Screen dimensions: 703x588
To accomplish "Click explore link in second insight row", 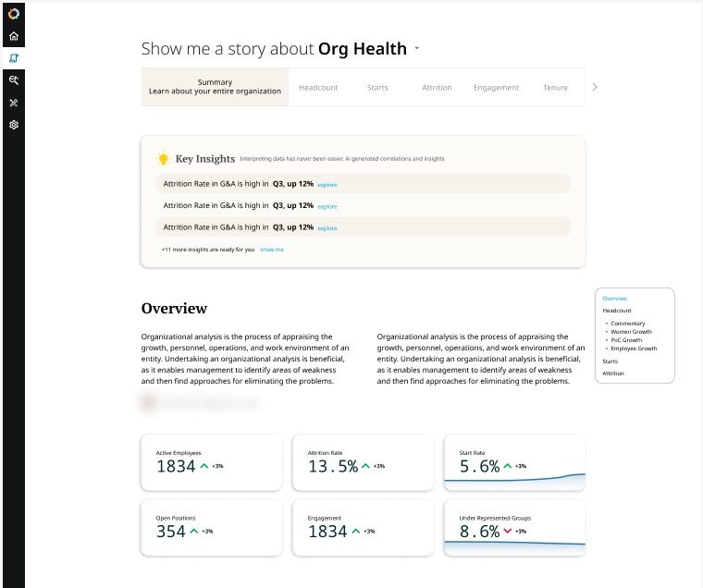I will [x=327, y=206].
